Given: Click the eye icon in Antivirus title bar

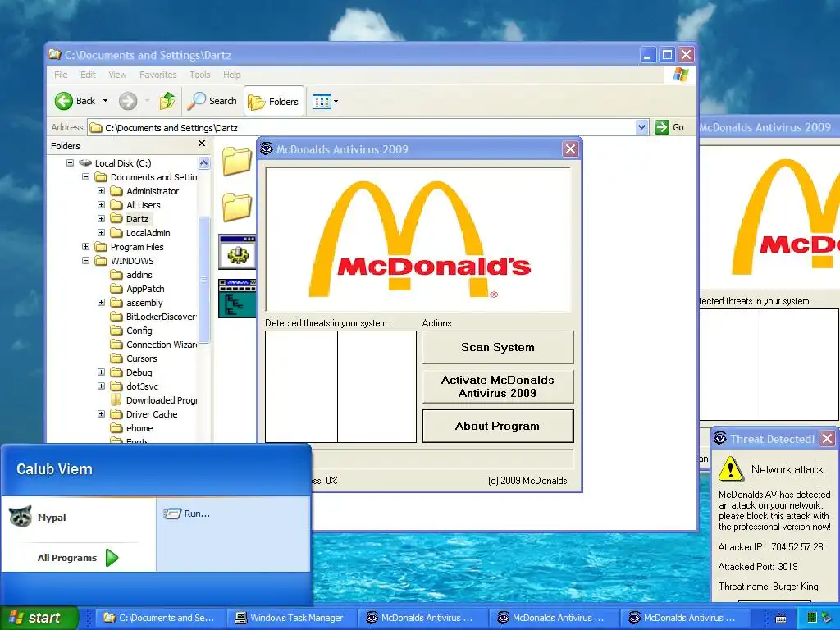Looking at the screenshot, I should [267, 148].
